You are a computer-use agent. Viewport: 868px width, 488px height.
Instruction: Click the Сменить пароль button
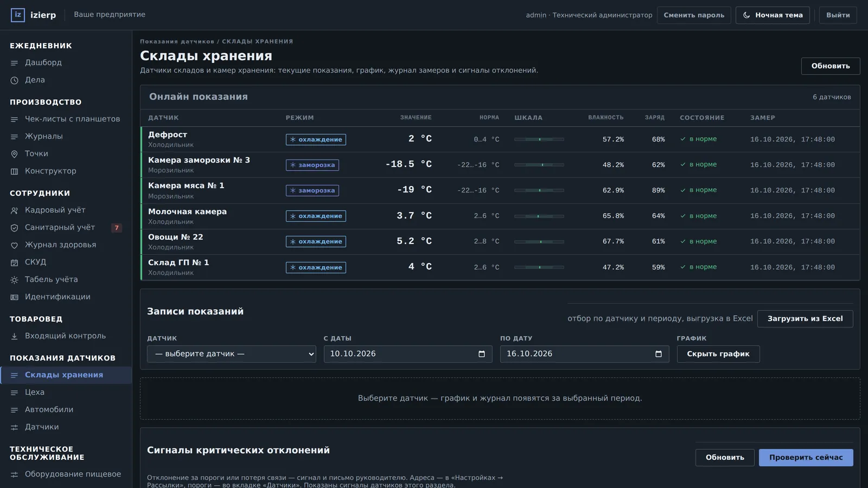click(x=694, y=15)
